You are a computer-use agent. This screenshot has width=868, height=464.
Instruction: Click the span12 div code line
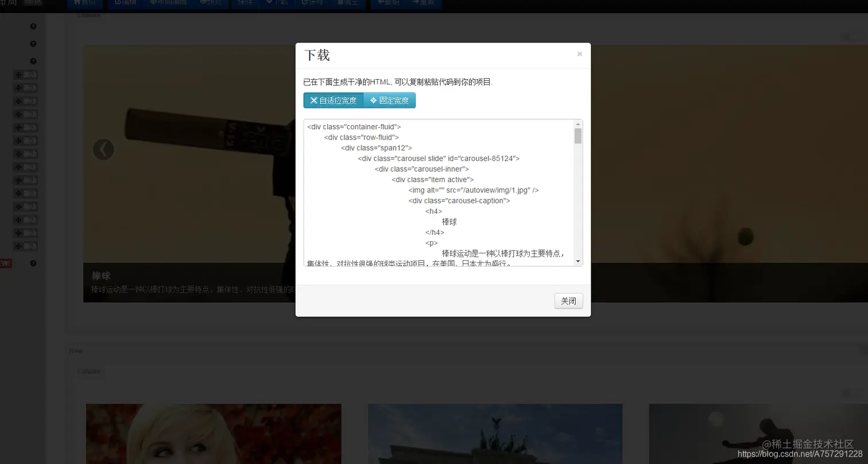click(x=376, y=148)
